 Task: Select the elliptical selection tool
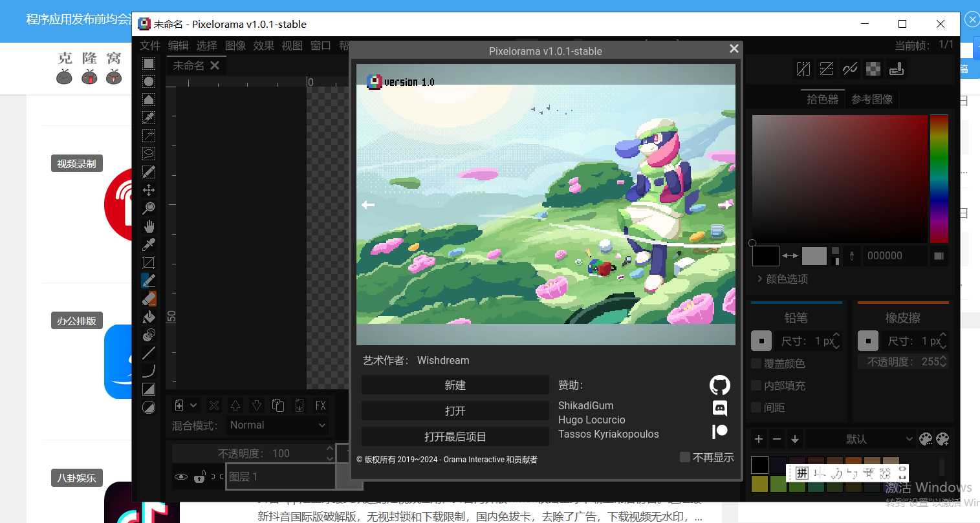click(149, 81)
